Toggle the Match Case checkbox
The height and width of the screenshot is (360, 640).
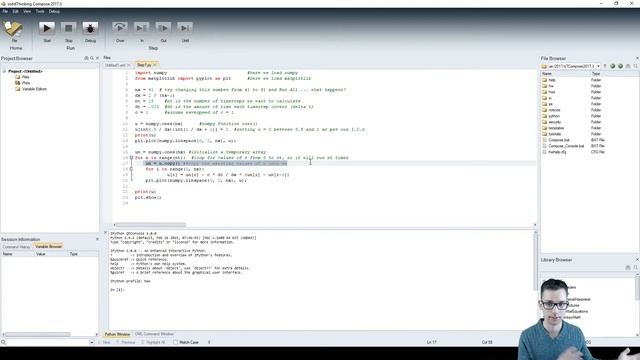(176, 342)
